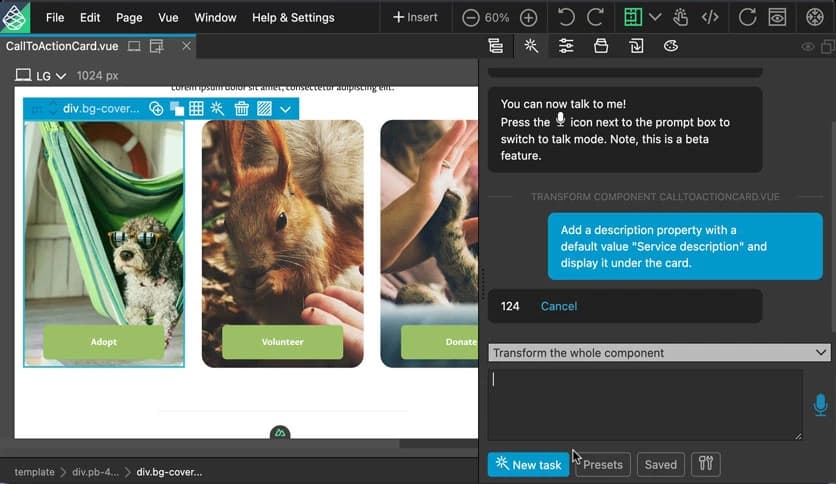Toggle the panel visibility eye icon
This screenshot has height=484, width=836.
808,46
